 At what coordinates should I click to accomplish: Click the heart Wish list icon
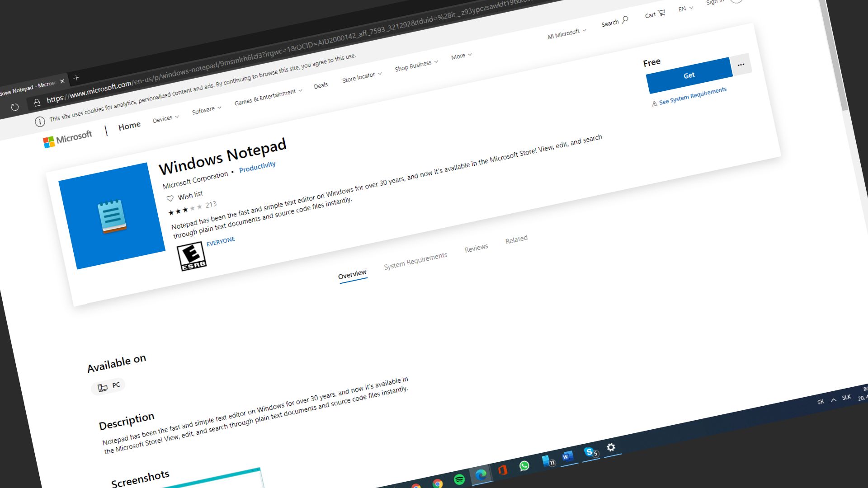click(170, 198)
